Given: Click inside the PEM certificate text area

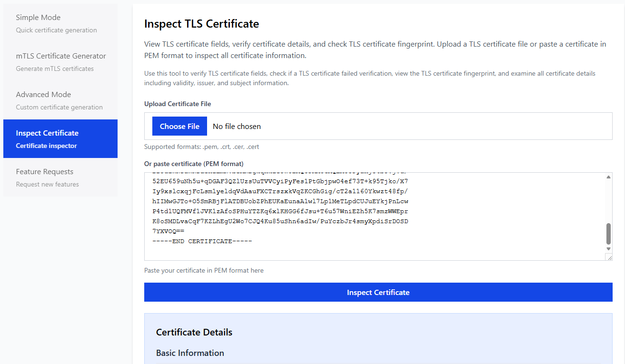Looking at the screenshot, I should pos(333,209).
